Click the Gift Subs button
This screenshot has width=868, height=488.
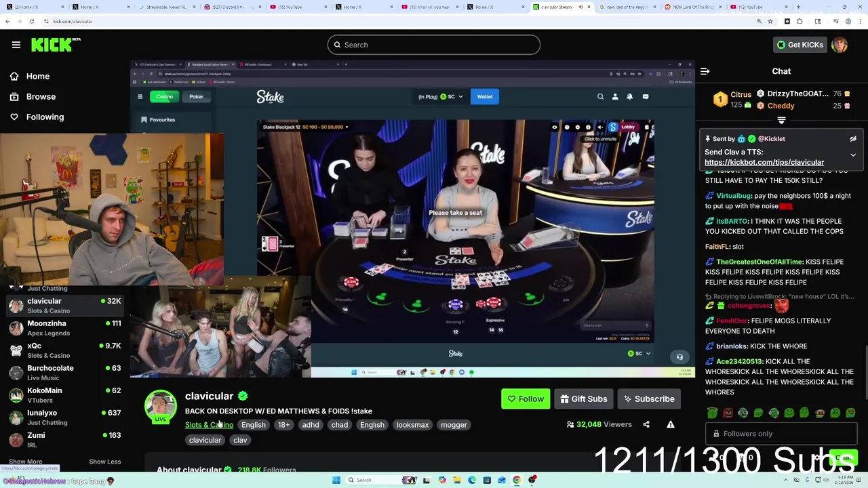pyautogui.click(x=584, y=399)
